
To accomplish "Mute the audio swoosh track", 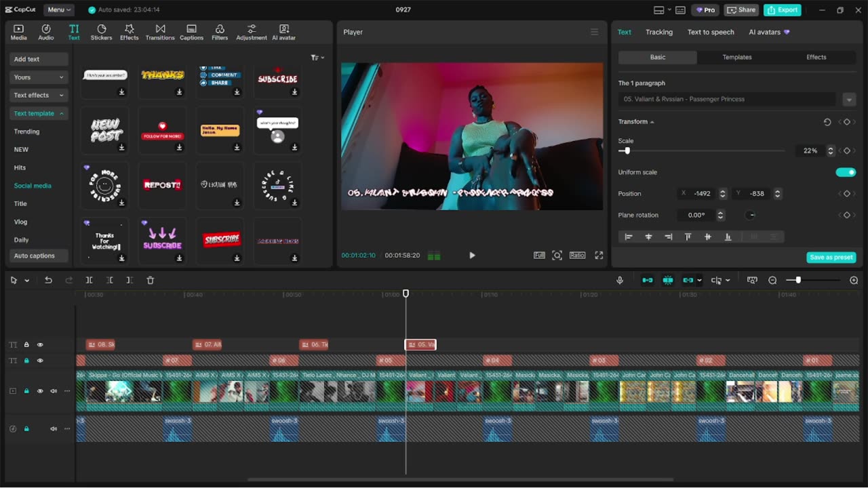I will (x=54, y=429).
